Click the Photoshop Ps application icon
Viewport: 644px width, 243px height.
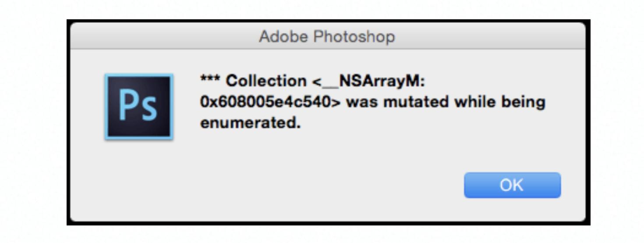139,107
